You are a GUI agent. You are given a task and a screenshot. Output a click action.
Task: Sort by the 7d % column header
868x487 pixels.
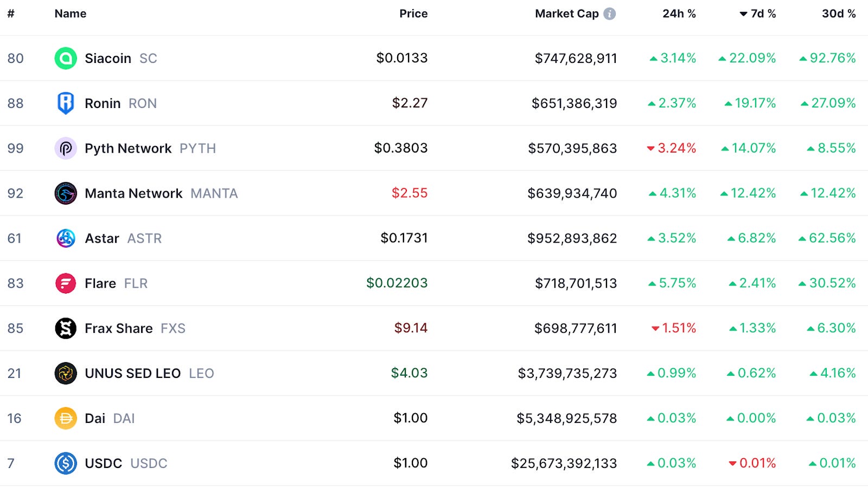click(757, 14)
